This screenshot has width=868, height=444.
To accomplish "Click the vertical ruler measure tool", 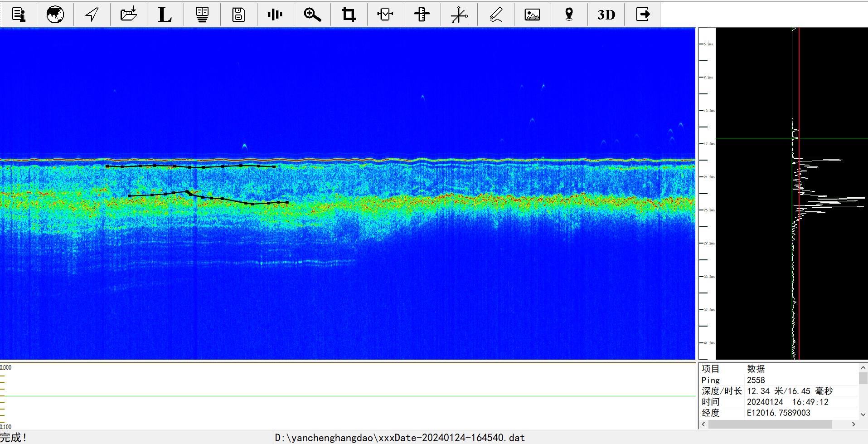I will coord(422,15).
